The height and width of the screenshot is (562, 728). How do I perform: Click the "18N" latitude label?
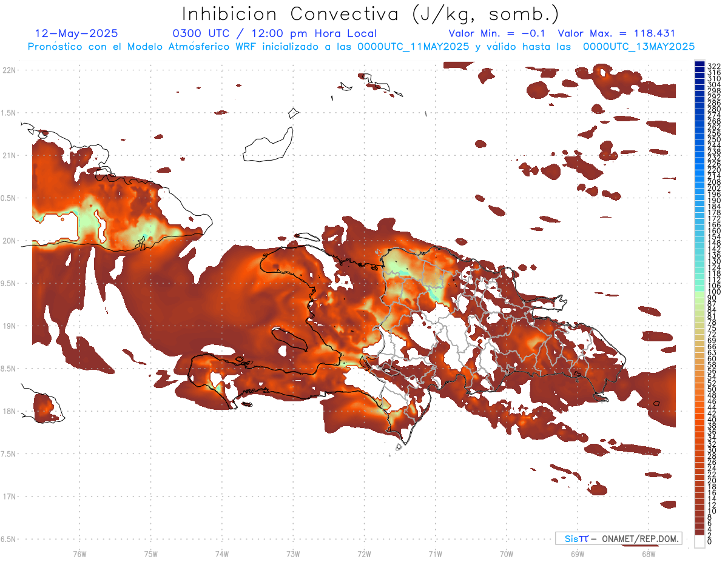pyautogui.click(x=9, y=411)
